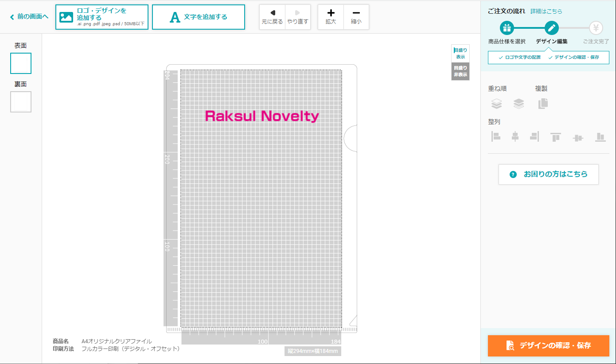Click デザイン編集 pencil step icon
The image size is (616, 364).
pos(552,28)
